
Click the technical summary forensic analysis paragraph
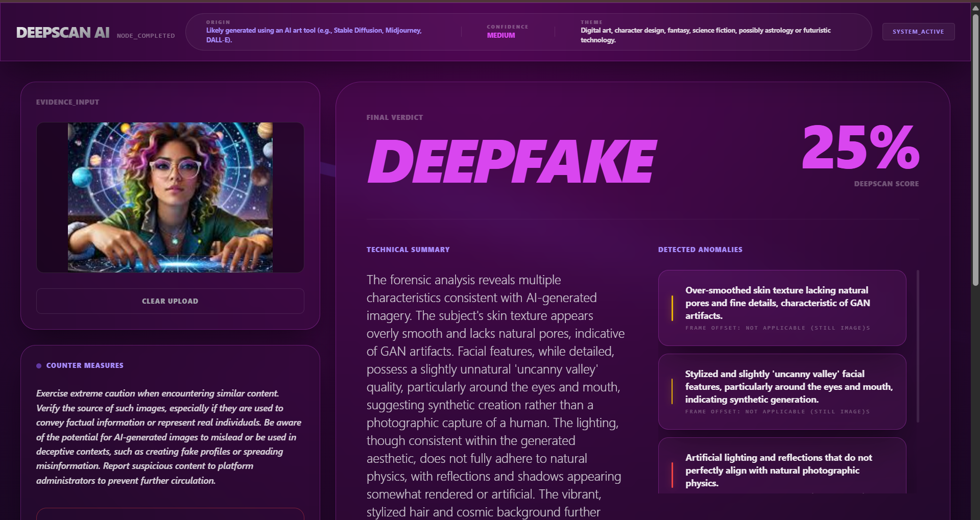click(495, 395)
